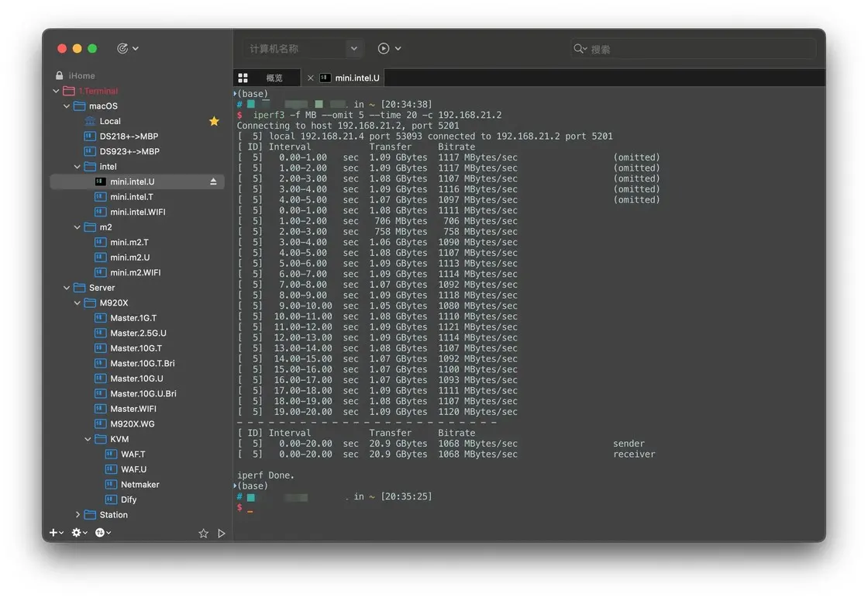The image size is (868, 598).
Task: Click the connect play button in toolbar
Action: tap(383, 49)
